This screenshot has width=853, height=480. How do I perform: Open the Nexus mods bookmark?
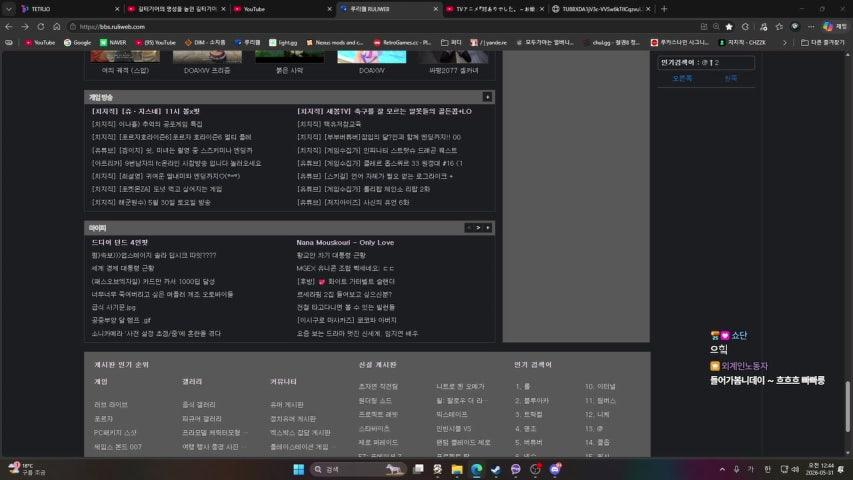point(335,42)
